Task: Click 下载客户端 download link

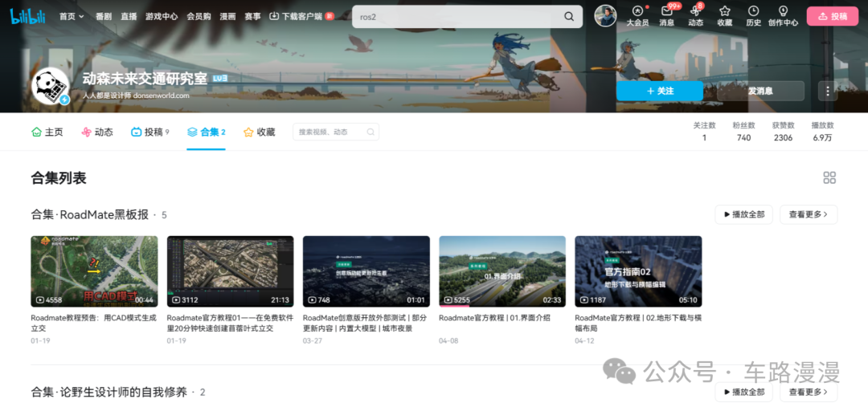Action: point(301,17)
